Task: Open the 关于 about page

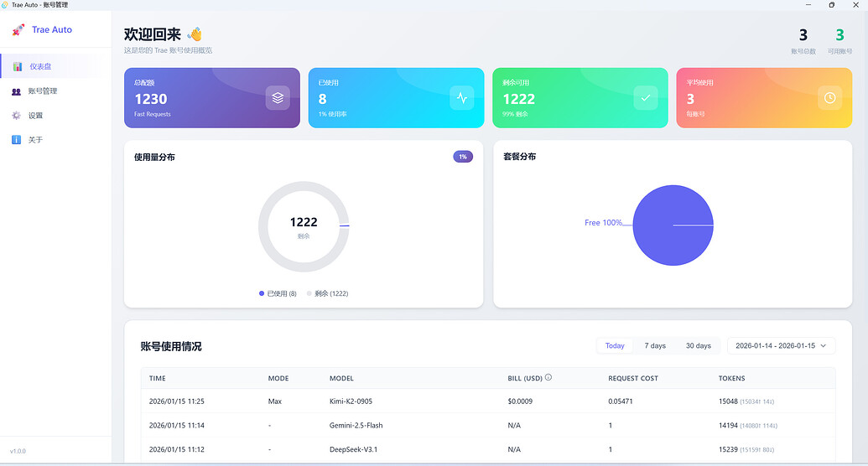Action: tap(55, 140)
